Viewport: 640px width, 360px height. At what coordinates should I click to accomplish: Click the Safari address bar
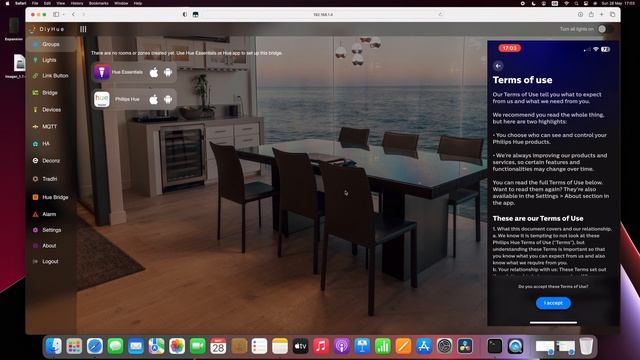[322, 14]
